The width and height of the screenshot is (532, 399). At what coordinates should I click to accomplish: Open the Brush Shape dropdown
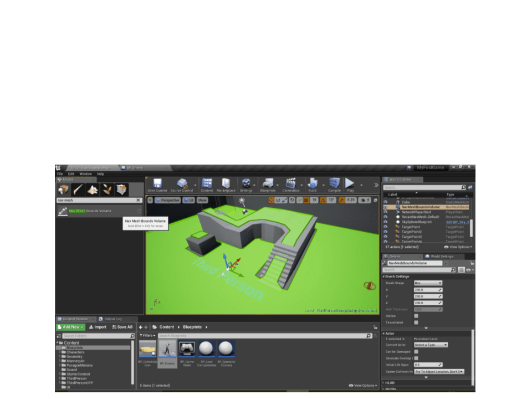pos(428,283)
